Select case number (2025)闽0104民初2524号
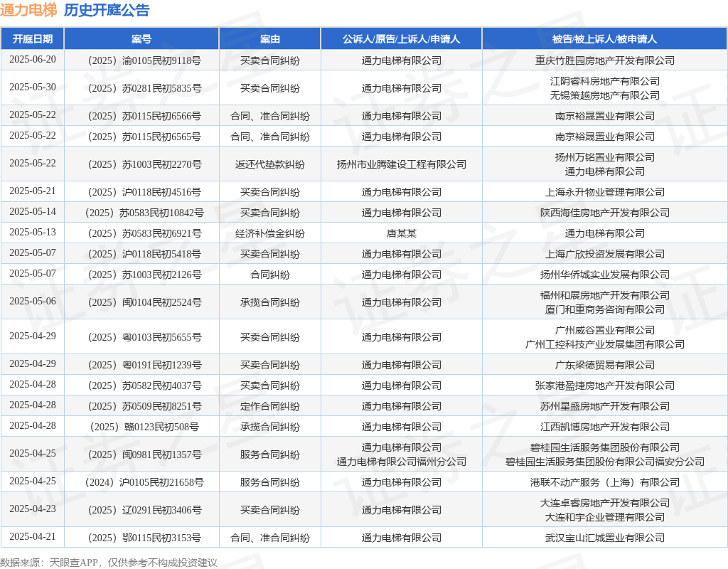 [144, 302]
